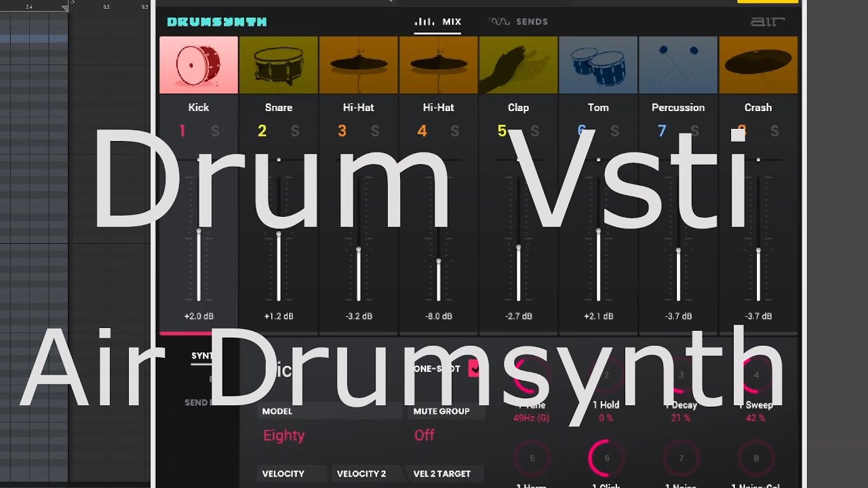Image resolution: width=868 pixels, height=488 pixels.
Task: Click knob number 8 in the synth panel
Action: 757,458
